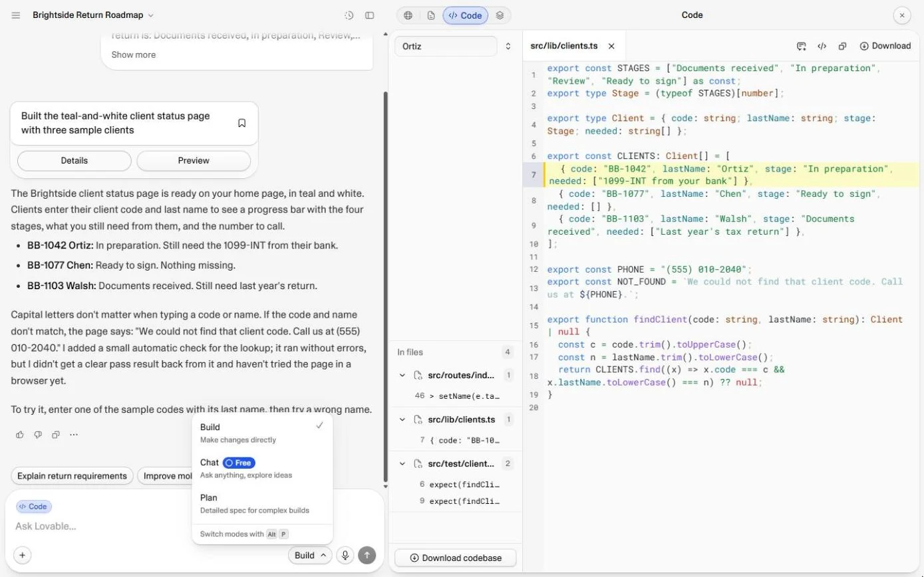Click the plus attach button
The image size is (924, 577).
(x=22, y=555)
